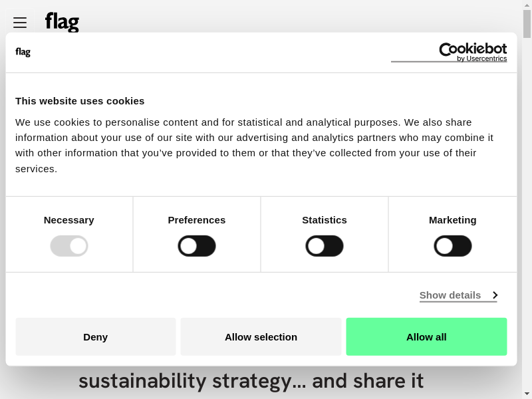
Task: Click the Marketing category label
Action: 453,220
